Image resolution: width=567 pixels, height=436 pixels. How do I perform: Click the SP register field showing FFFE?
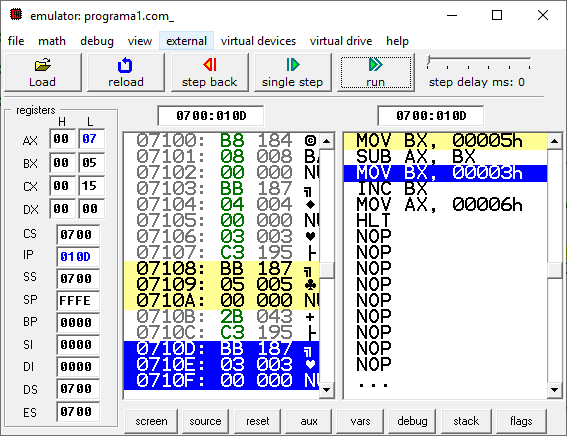(78, 301)
